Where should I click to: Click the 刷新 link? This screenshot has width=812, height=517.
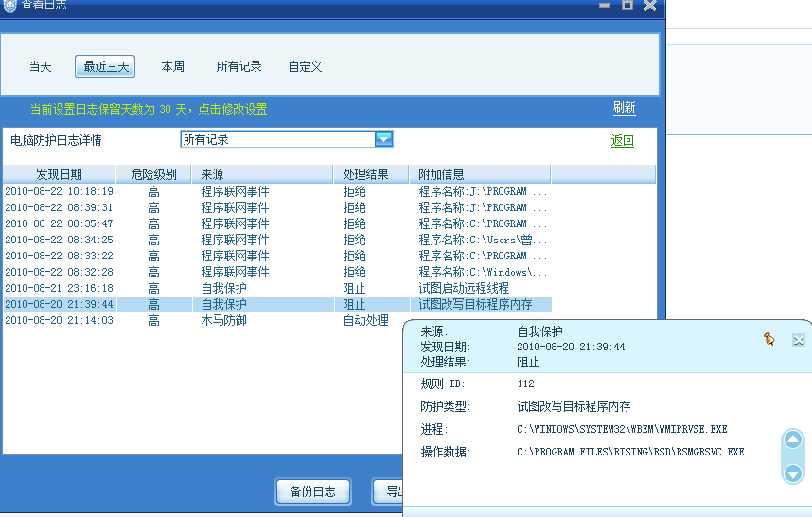pyautogui.click(x=624, y=108)
